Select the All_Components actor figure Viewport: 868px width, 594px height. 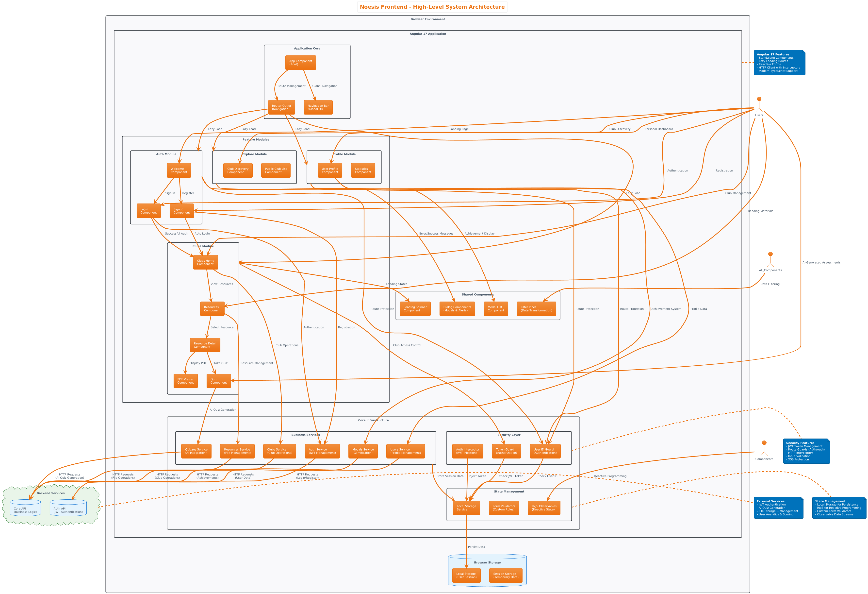click(x=770, y=259)
